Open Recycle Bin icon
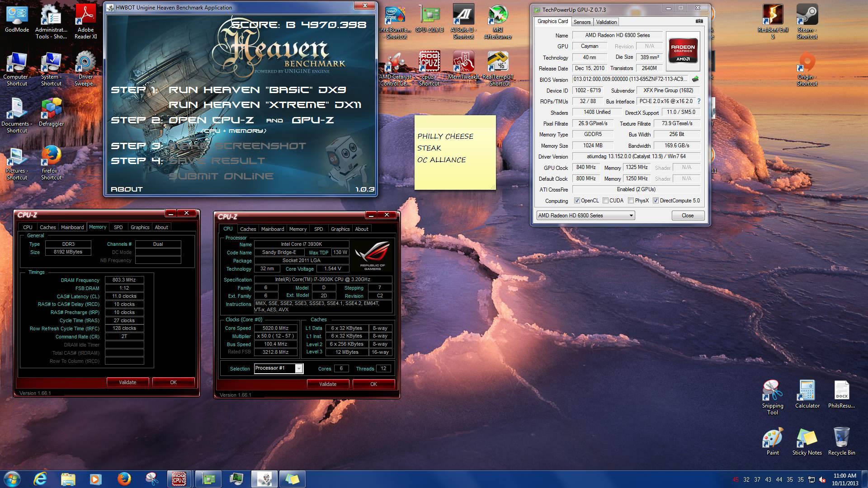 (841, 441)
